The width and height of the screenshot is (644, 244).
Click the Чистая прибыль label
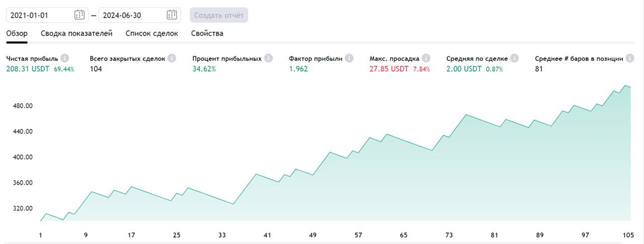click(32, 58)
